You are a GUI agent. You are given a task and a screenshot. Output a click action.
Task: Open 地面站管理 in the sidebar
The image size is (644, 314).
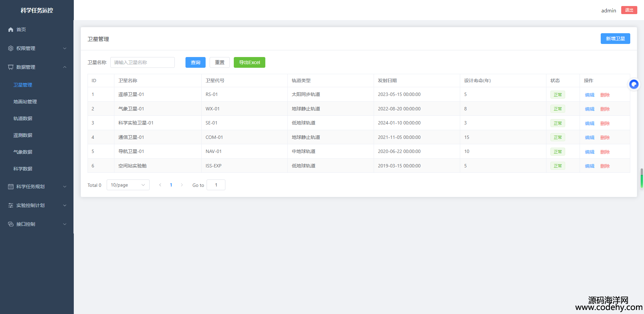click(25, 102)
